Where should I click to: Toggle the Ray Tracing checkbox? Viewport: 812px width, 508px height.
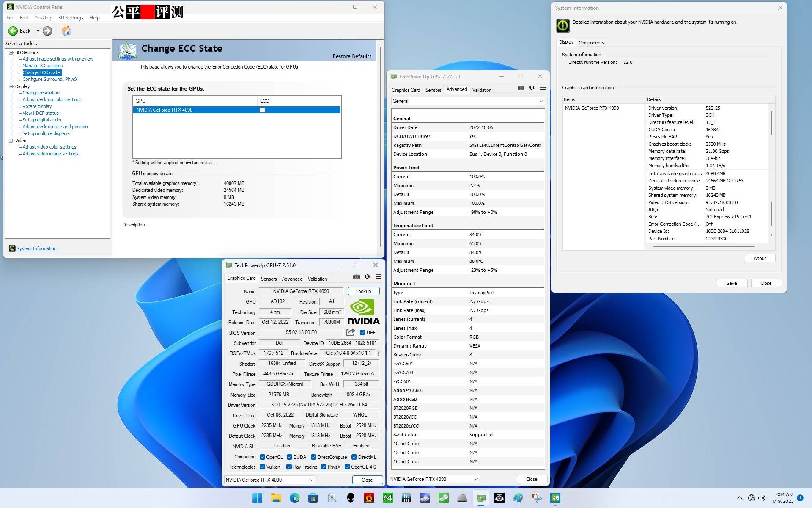289,467
